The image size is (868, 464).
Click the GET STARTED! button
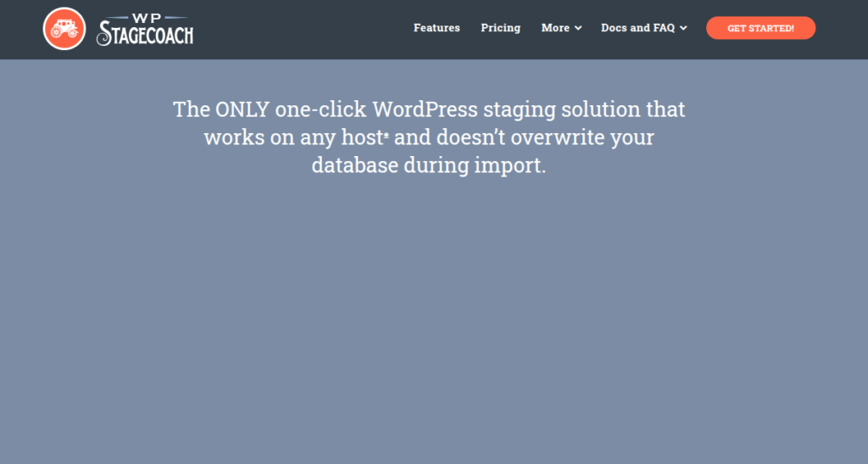pyautogui.click(x=760, y=28)
